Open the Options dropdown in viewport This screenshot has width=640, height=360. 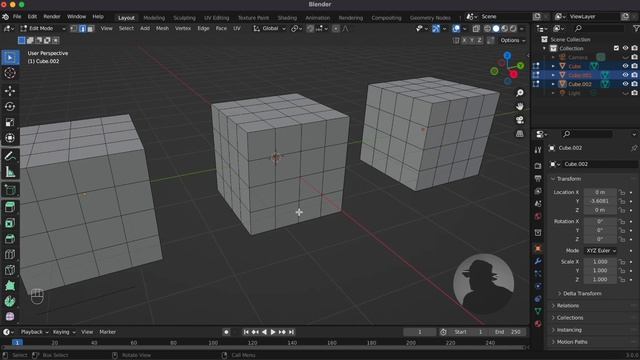coord(513,40)
